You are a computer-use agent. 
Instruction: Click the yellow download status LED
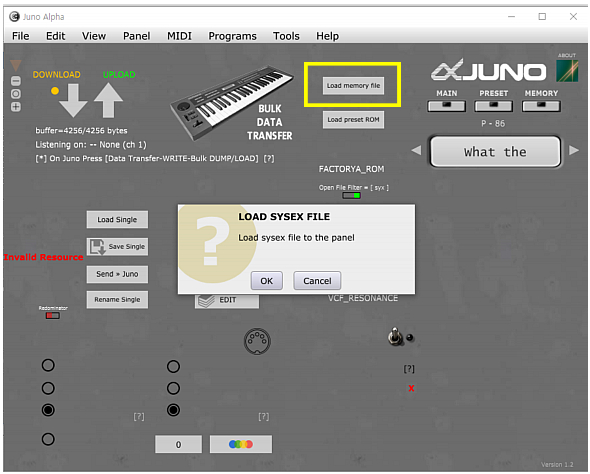(55, 91)
